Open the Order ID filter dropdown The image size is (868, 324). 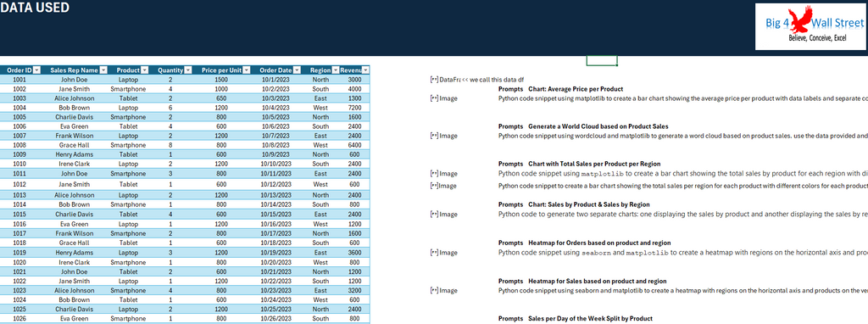pos(36,70)
